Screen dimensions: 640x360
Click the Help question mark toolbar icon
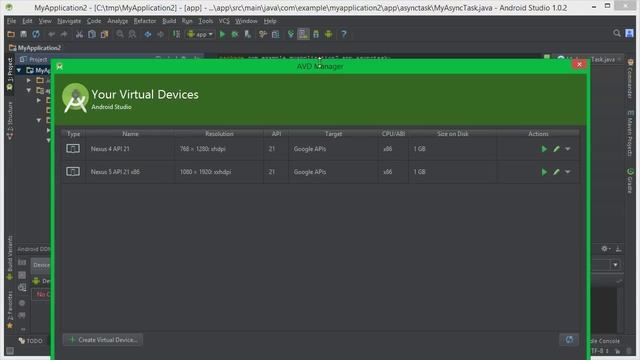pyautogui.click(x=344, y=34)
